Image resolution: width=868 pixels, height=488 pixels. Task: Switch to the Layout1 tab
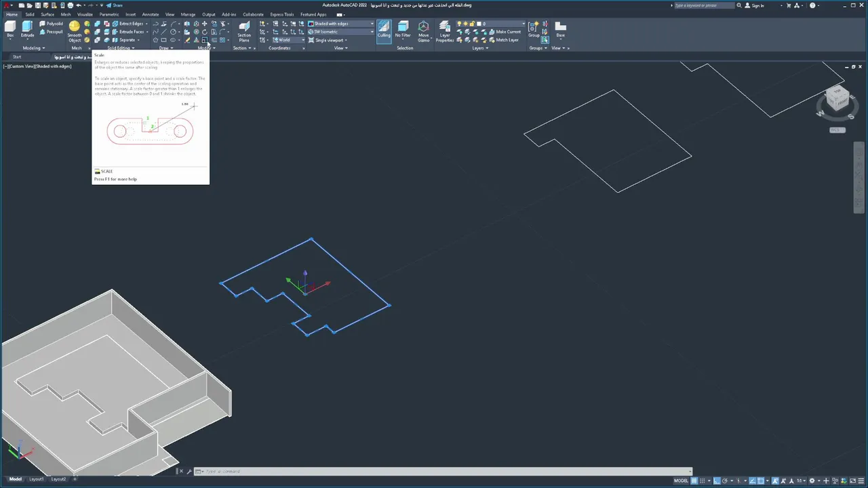[36, 479]
